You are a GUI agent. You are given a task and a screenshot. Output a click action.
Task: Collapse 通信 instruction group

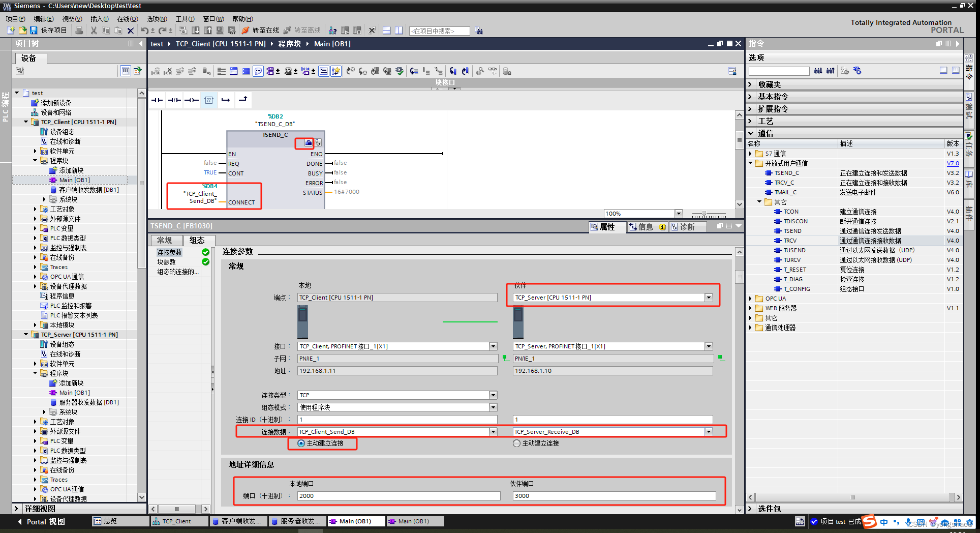pos(751,133)
